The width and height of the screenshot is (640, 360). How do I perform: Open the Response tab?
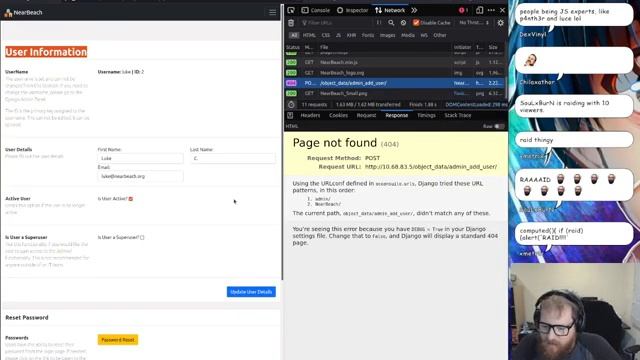(x=396, y=116)
